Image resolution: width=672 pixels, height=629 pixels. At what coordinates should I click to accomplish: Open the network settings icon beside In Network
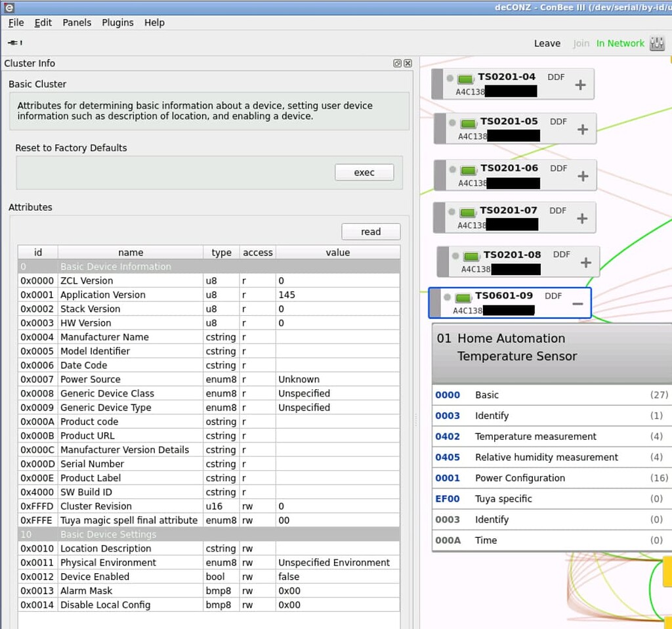657,43
